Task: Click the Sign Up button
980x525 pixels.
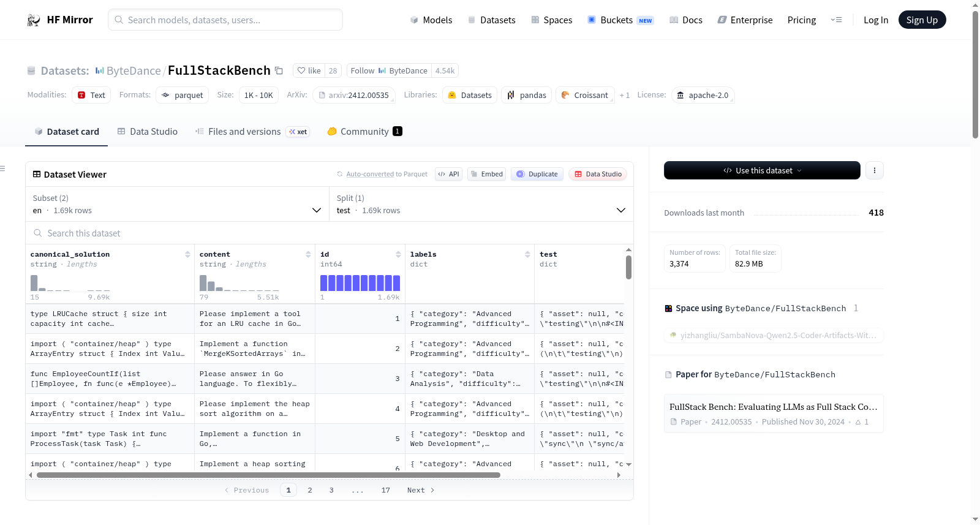Action: point(922,20)
